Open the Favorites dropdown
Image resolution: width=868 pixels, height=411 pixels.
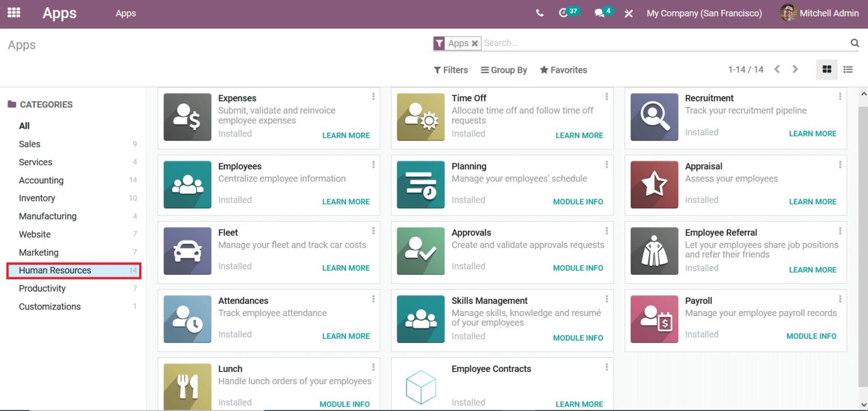click(x=563, y=70)
